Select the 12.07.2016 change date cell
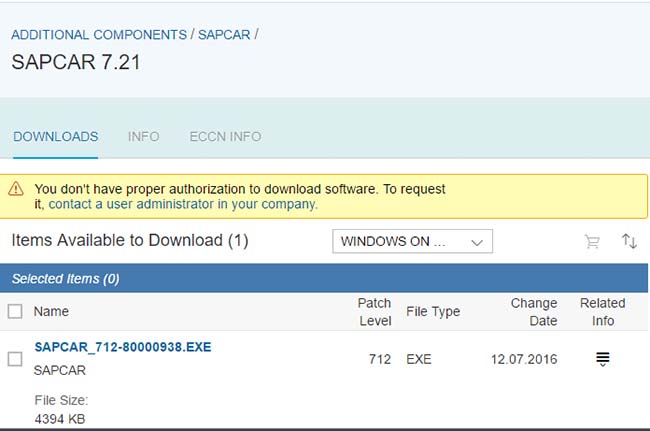650x431 pixels. (524, 359)
